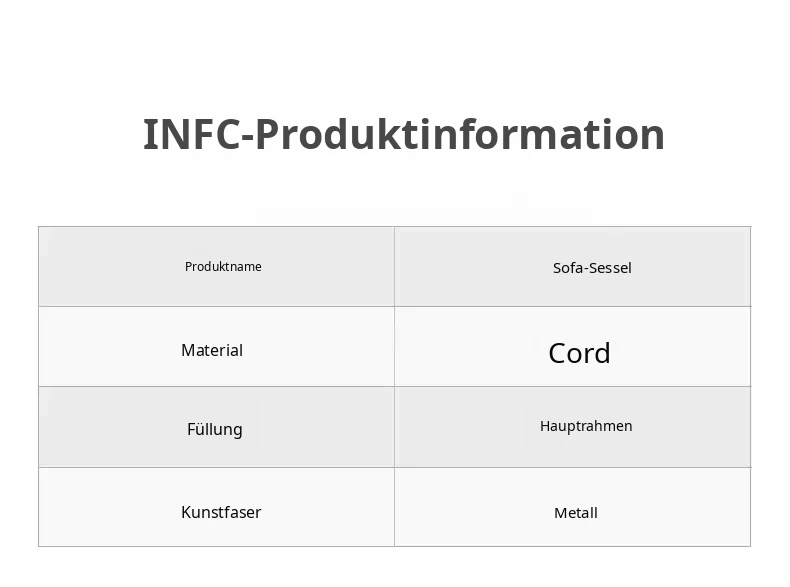Click the Hauptrahmen cell text
Viewport: 790px width, 587px height.
pos(586,426)
